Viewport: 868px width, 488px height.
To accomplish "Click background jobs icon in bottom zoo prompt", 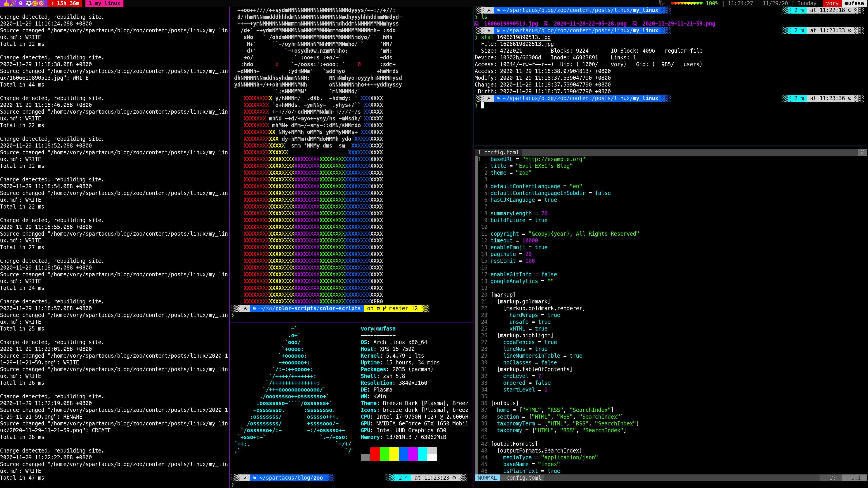I will pyautogui.click(x=407, y=478).
